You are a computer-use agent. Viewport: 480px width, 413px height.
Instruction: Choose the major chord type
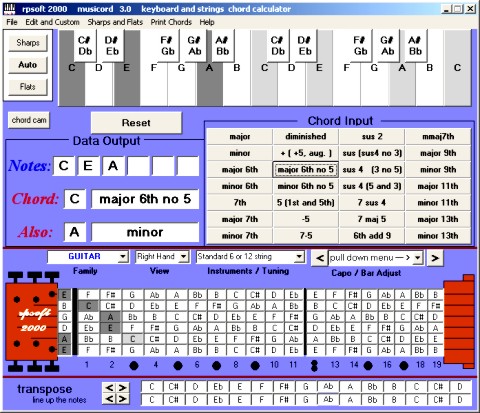(x=240, y=137)
